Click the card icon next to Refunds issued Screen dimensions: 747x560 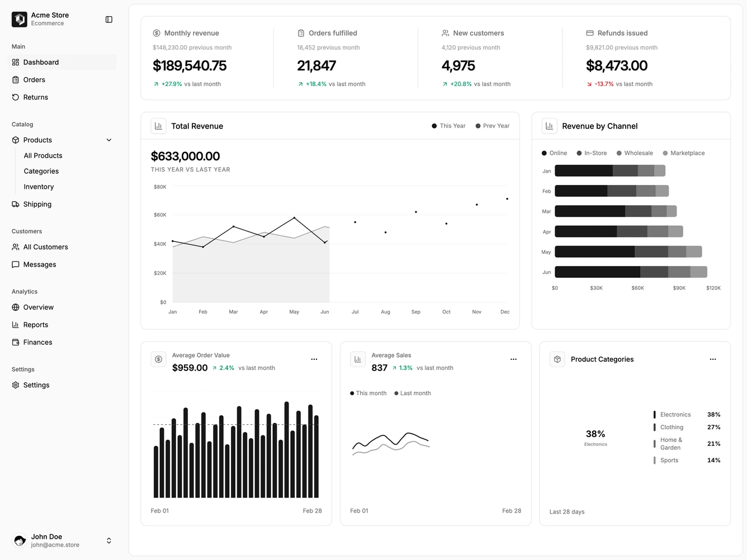[x=590, y=34]
